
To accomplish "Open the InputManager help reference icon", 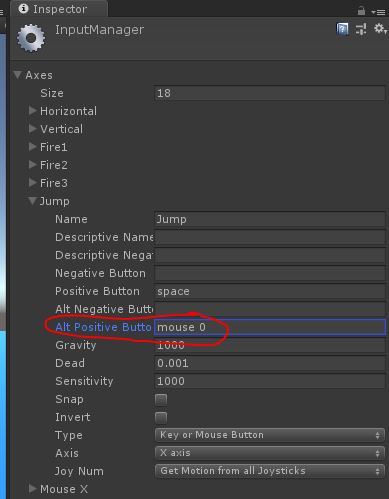I will coord(342,29).
